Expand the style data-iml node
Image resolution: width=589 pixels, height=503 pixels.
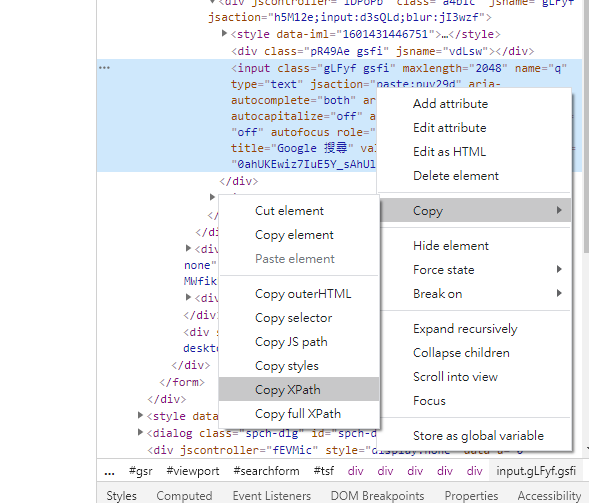(x=224, y=33)
